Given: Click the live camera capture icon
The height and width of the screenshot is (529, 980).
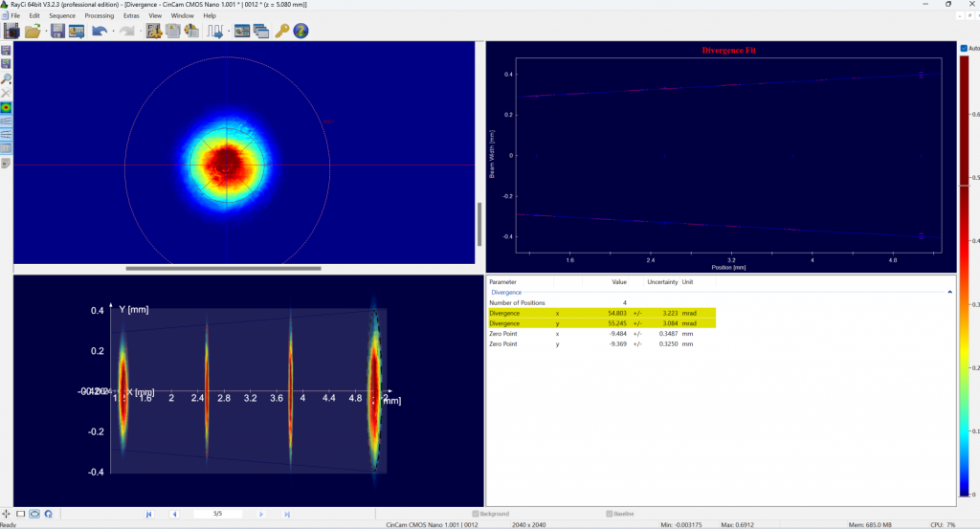Looking at the screenshot, I should pos(11,31).
